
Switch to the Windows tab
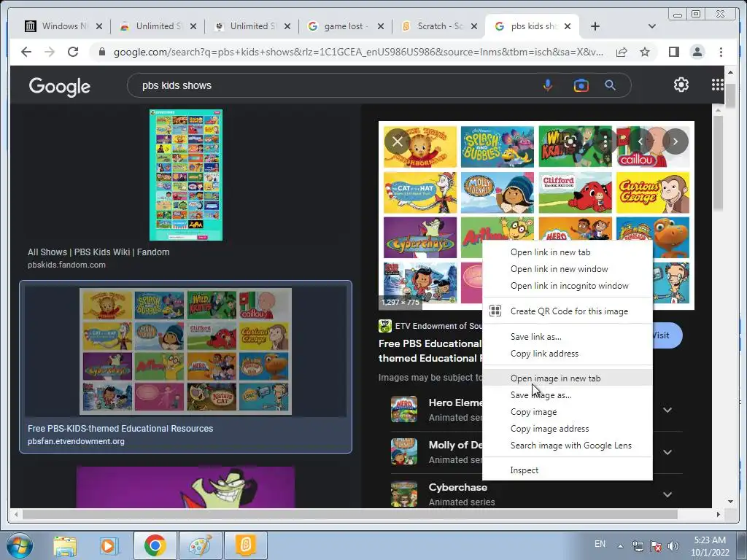(62, 27)
